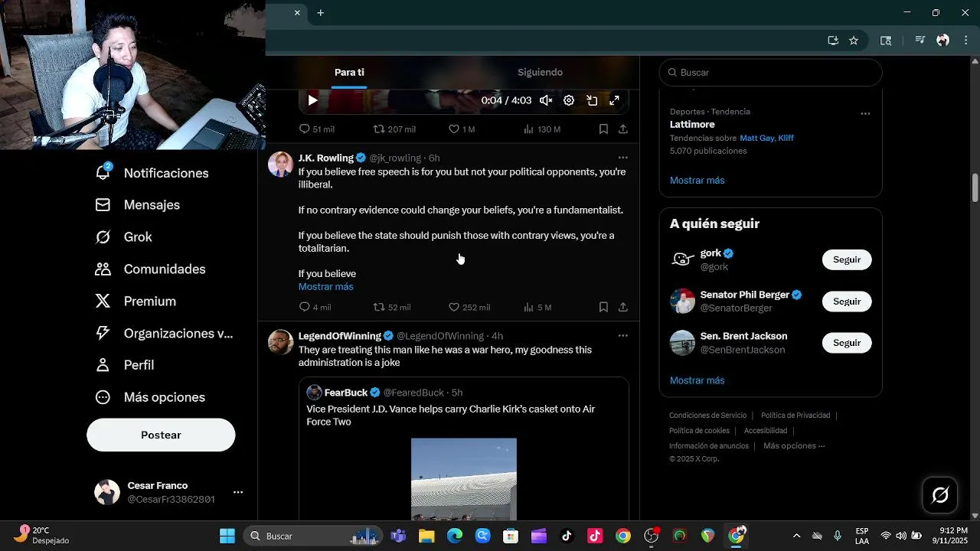Image resolution: width=980 pixels, height=551 pixels.
Task: Repost J.K. Rowling's post, 52 mil
Action: 392,307
